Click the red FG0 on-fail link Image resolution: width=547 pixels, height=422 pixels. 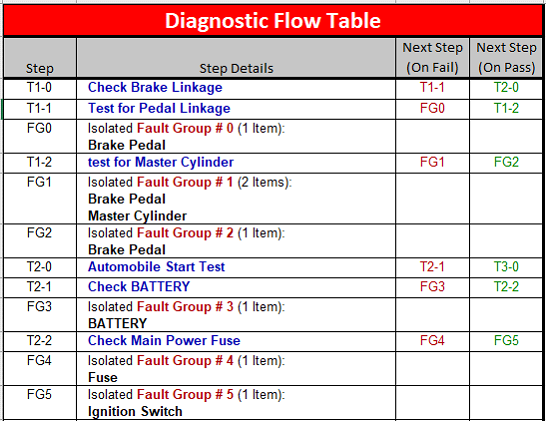pos(432,108)
